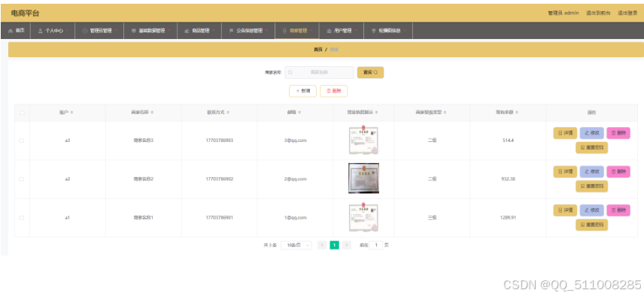Image resolution: width=644 pixels, height=296 pixels.
Task: View 详情 for merchant a1
Action: pyautogui.click(x=565, y=210)
